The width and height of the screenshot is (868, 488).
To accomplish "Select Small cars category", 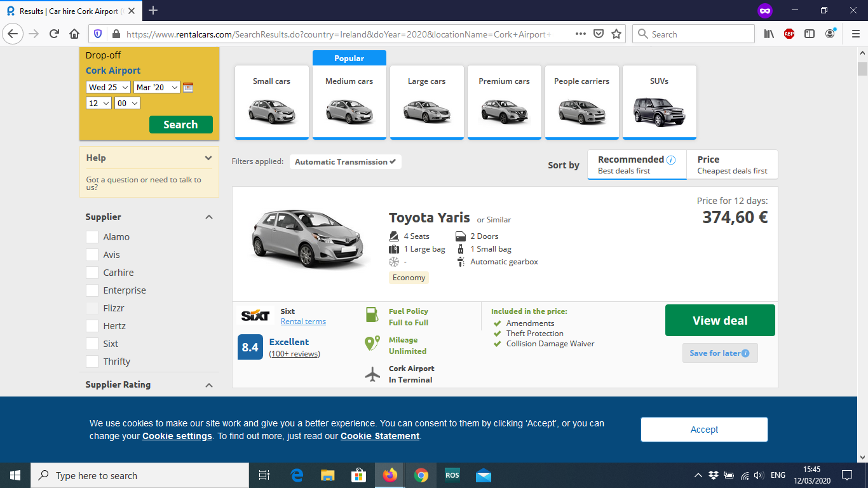I will point(272,102).
